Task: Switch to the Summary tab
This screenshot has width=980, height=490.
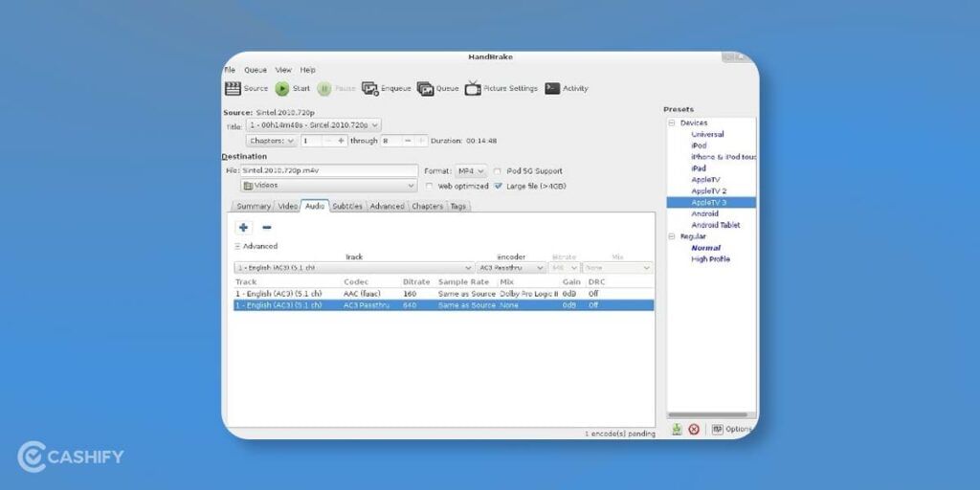Action: (253, 207)
